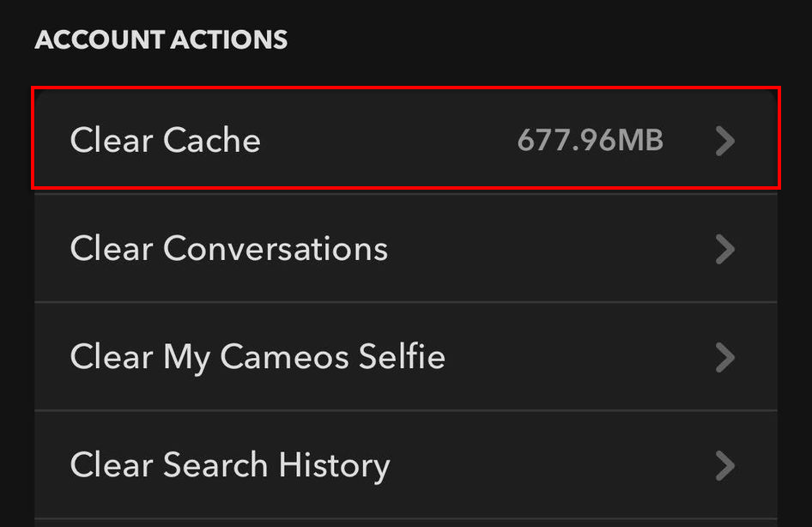Tap the chevron arrow beside Clear Cache
812x527 pixels.
(x=725, y=141)
